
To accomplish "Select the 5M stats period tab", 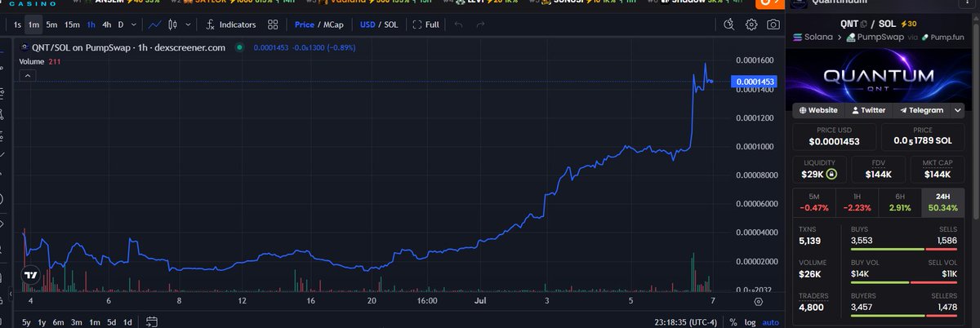I will pyautogui.click(x=813, y=203).
